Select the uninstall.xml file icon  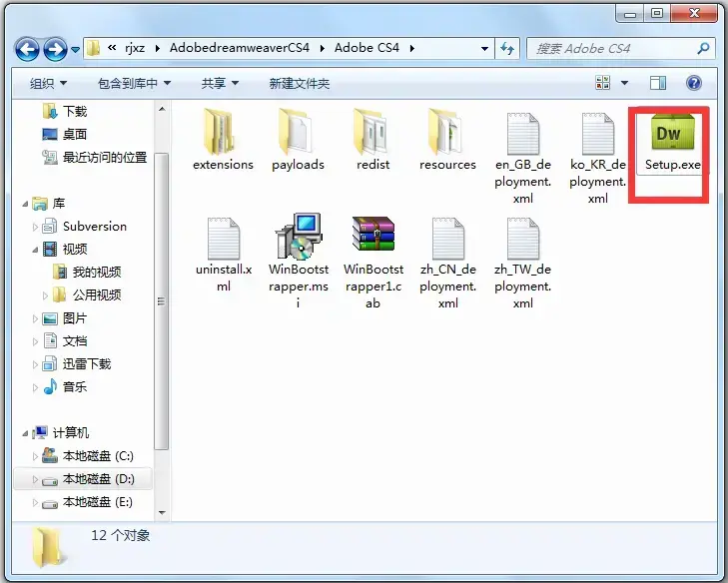point(224,239)
